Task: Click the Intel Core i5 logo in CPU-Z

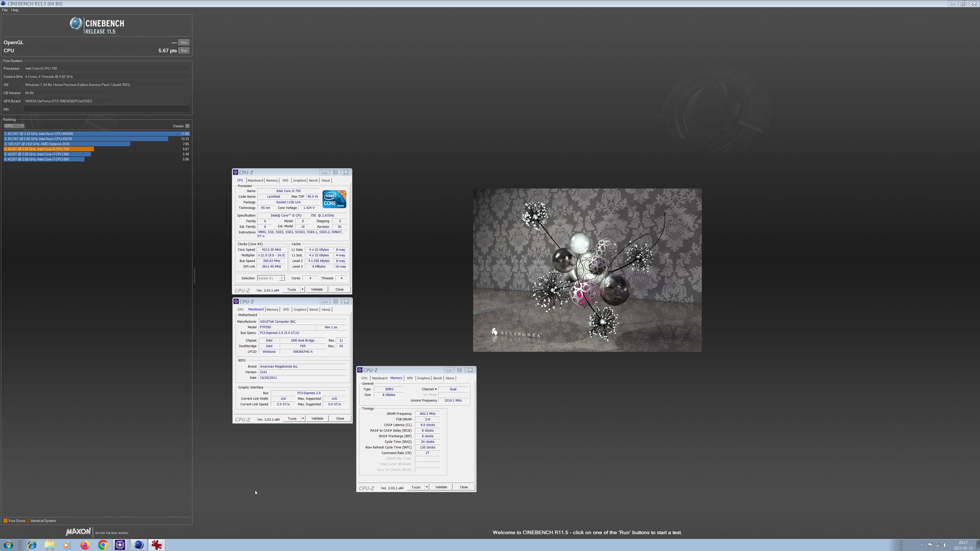Action: (x=334, y=199)
